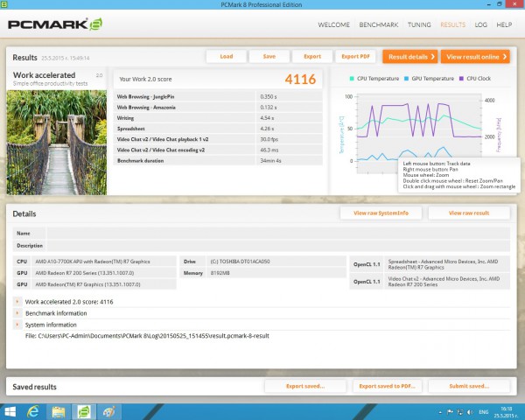Show hidden tray icons arrow
525x420 pixels.
click(440, 412)
